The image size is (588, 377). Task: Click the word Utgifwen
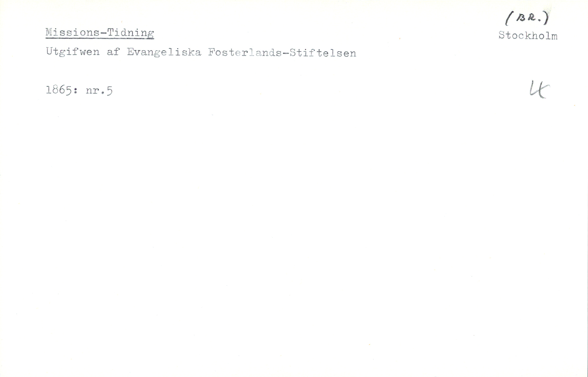[x=73, y=52]
